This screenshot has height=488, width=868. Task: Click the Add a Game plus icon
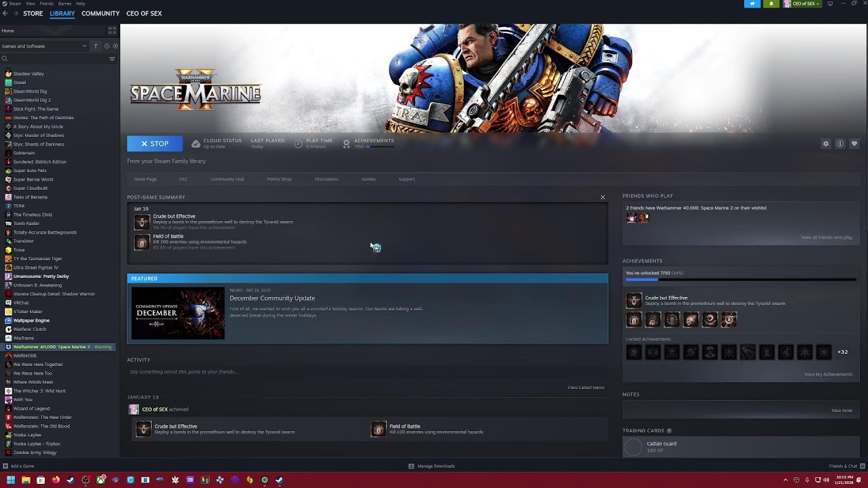5,466
